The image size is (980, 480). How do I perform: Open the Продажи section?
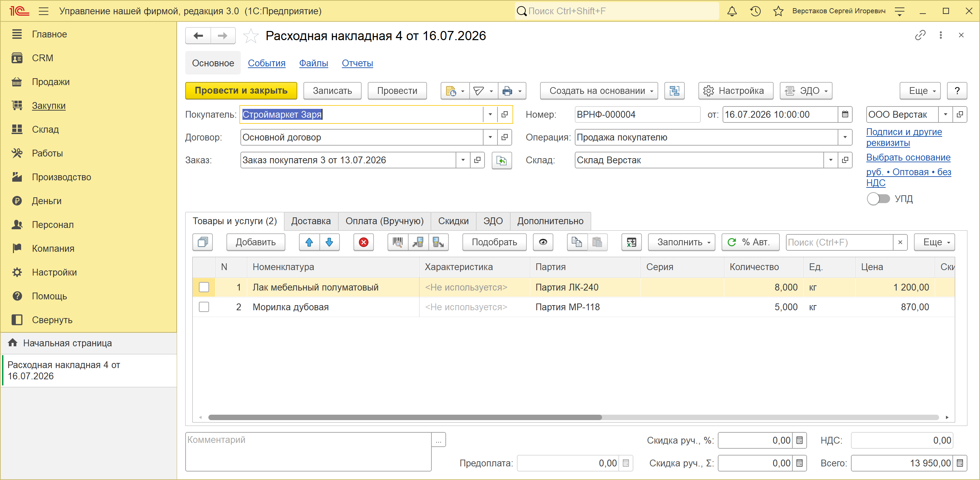coord(51,82)
